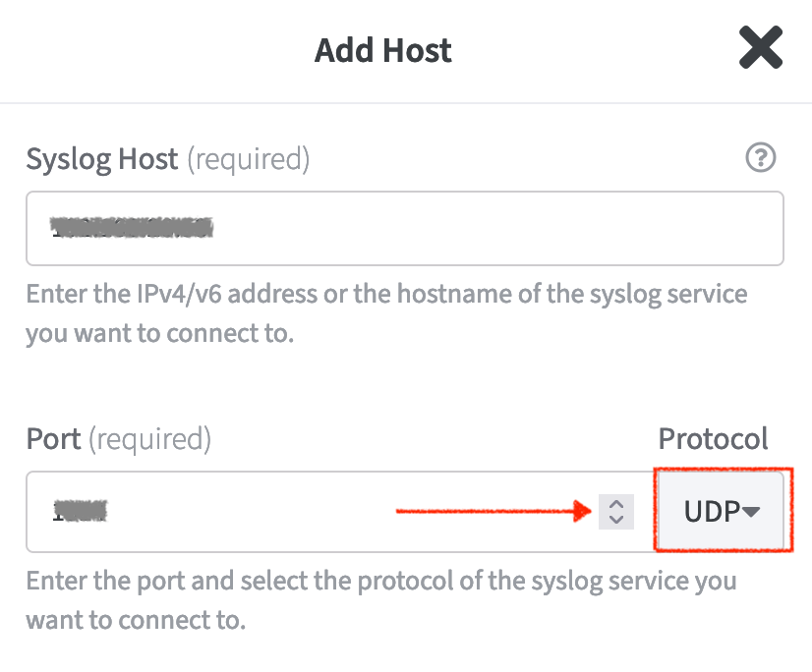Decrease the port number with the down arrow
This screenshot has width=812, height=672.
616,519
